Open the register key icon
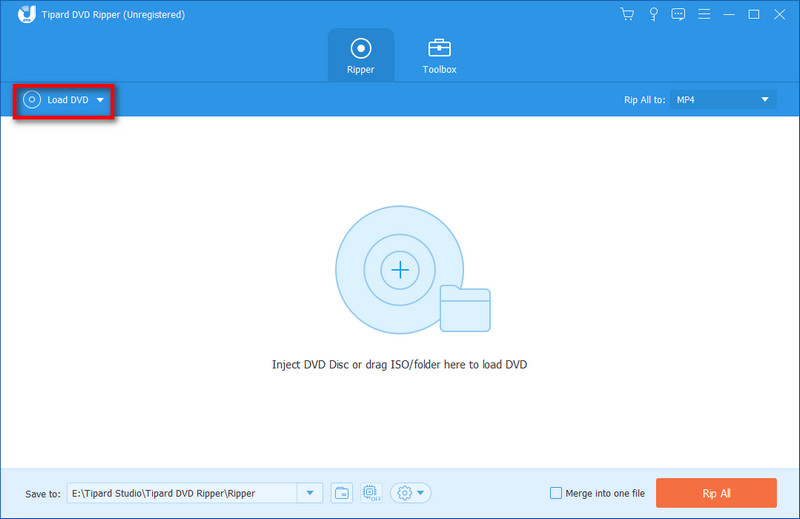800x519 pixels. click(x=653, y=14)
